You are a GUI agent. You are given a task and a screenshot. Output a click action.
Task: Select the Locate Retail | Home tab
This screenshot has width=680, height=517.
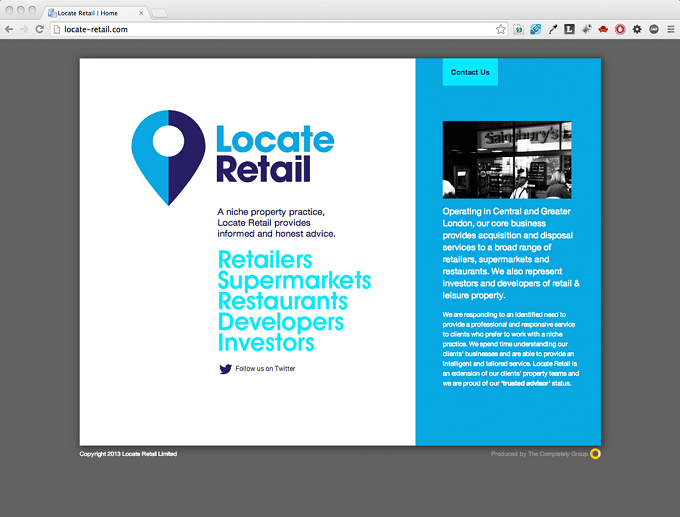click(93, 13)
